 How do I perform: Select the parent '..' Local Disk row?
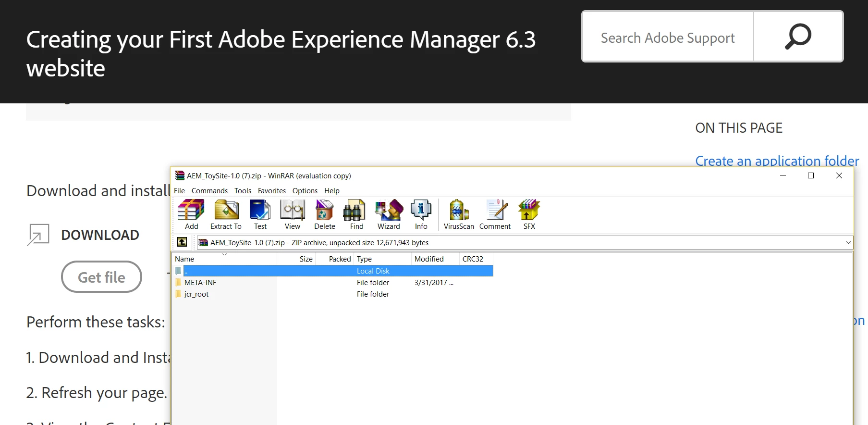click(333, 271)
